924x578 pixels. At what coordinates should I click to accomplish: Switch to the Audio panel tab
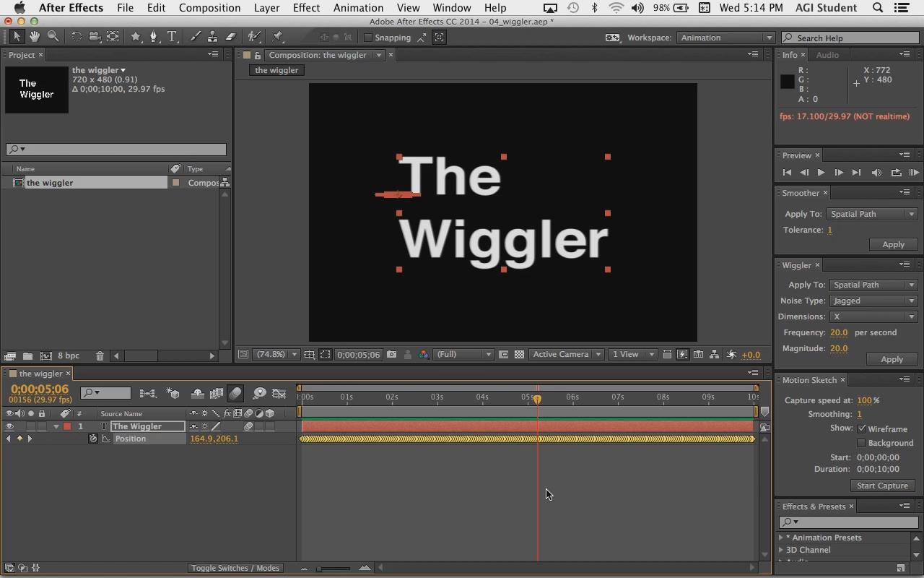[827, 55]
